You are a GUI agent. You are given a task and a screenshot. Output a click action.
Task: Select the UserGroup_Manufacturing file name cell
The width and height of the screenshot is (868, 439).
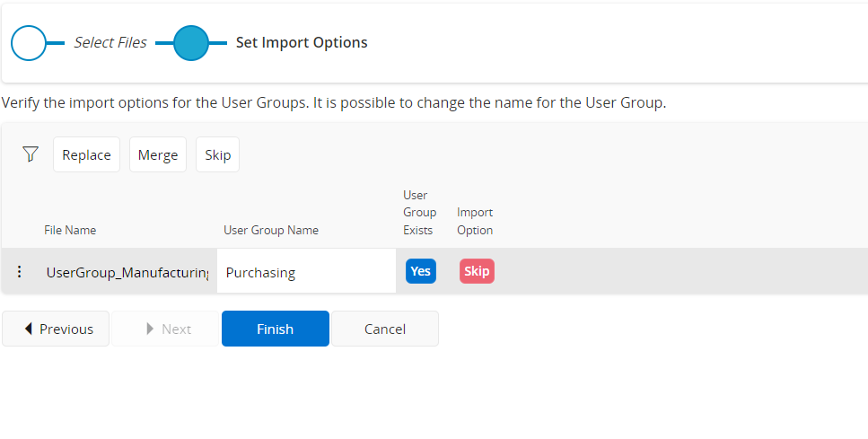point(127,272)
